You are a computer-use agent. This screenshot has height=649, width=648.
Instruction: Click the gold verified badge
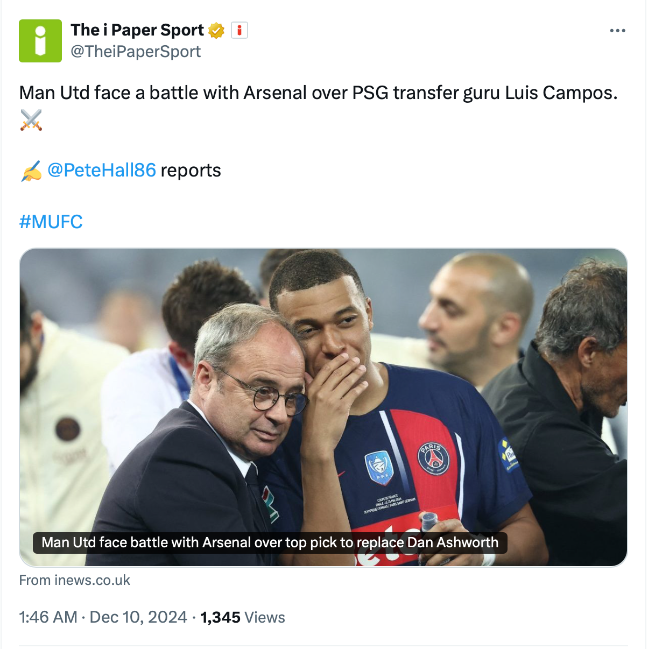[216, 30]
